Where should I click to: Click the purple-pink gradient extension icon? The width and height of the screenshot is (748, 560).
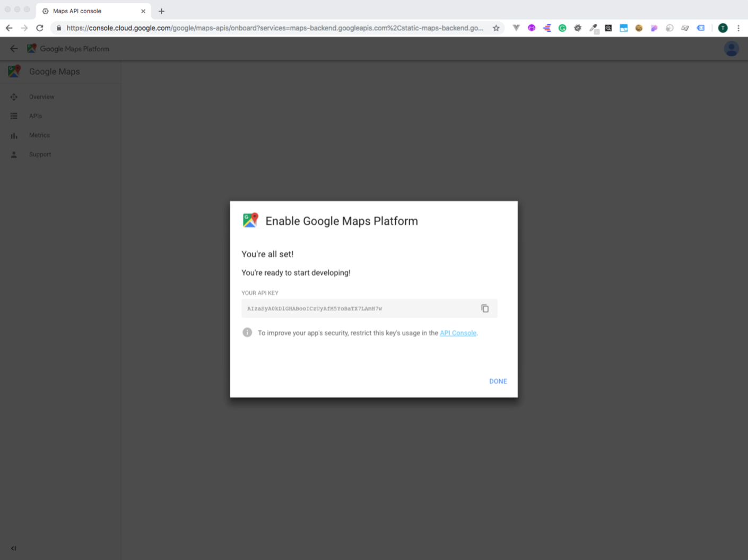pos(654,28)
